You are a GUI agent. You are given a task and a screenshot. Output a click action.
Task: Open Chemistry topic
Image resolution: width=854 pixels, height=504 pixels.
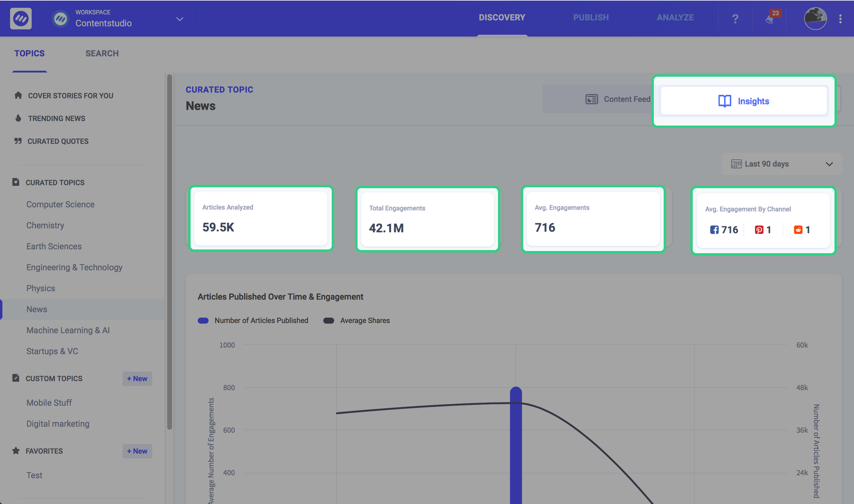tap(45, 226)
